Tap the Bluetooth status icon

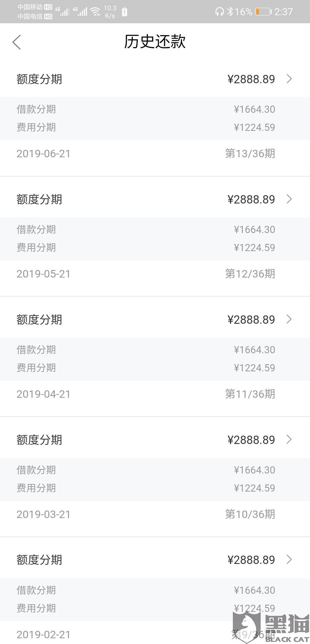[230, 11]
